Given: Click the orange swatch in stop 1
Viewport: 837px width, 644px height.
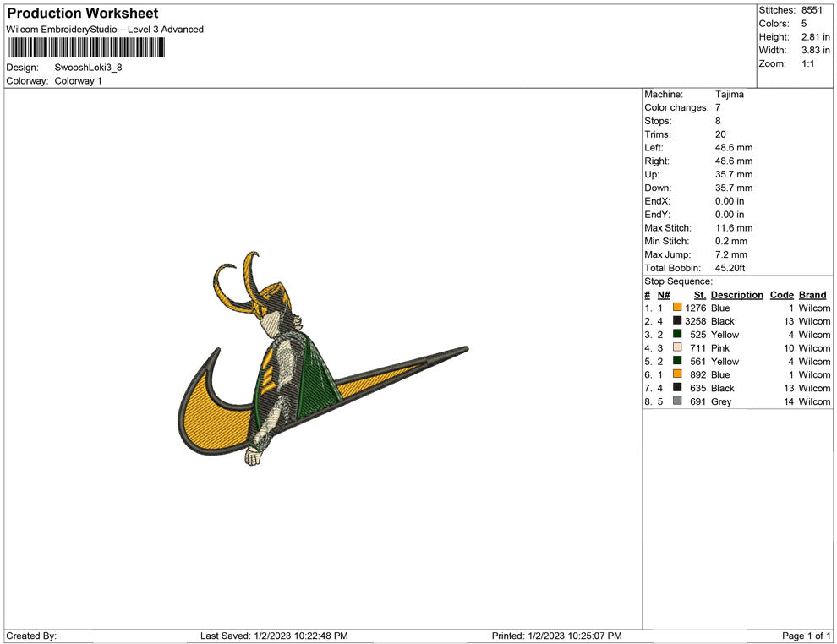Looking at the screenshot, I should click(x=677, y=308).
